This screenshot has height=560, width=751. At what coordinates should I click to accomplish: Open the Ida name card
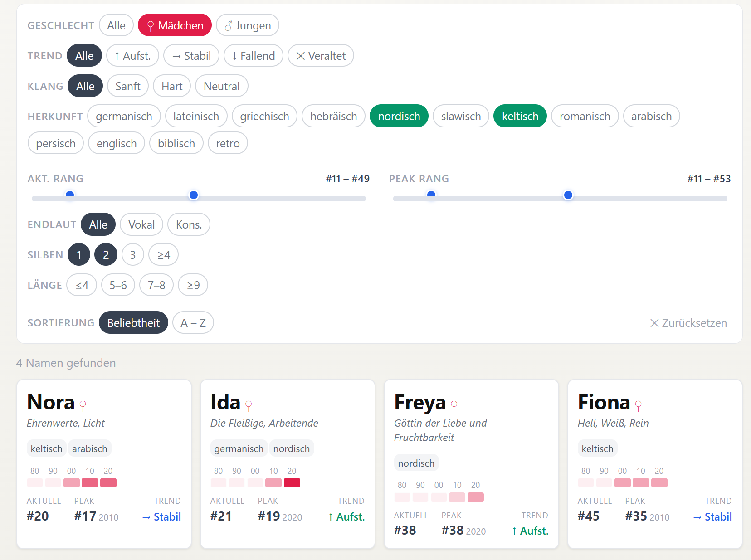click(x=288, y=464)
